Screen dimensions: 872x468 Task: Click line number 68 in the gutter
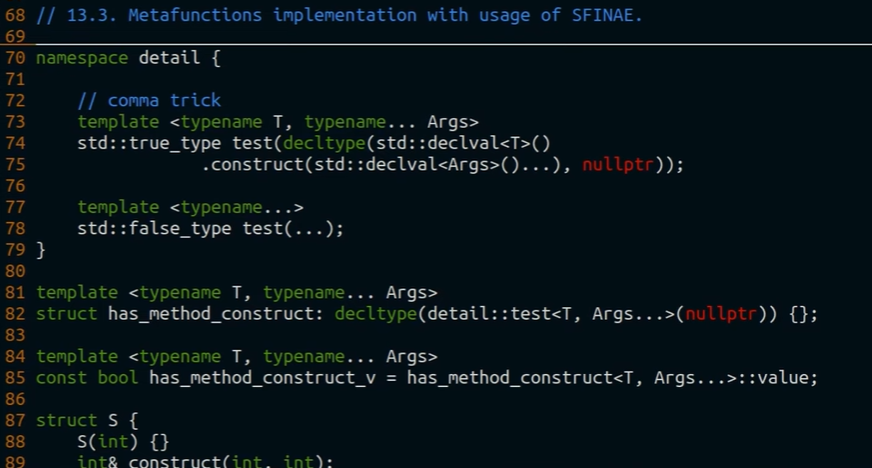tap(15, 15)
